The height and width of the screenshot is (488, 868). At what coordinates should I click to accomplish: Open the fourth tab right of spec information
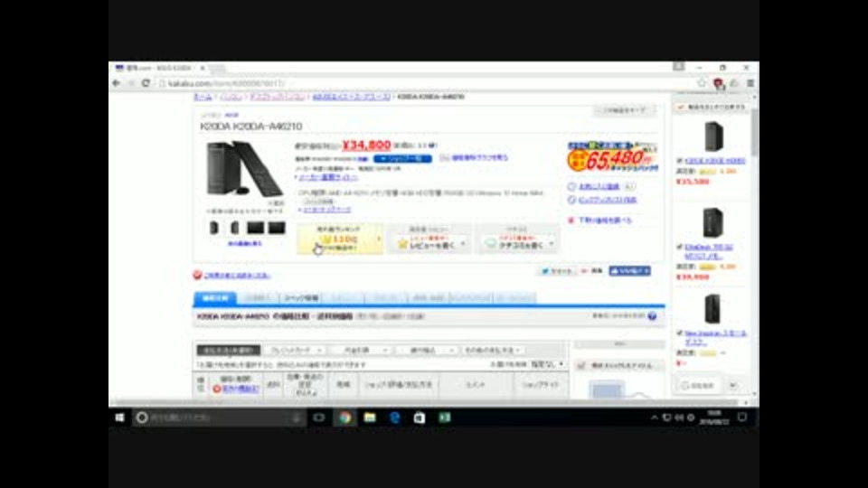click(x=344, y=298)
